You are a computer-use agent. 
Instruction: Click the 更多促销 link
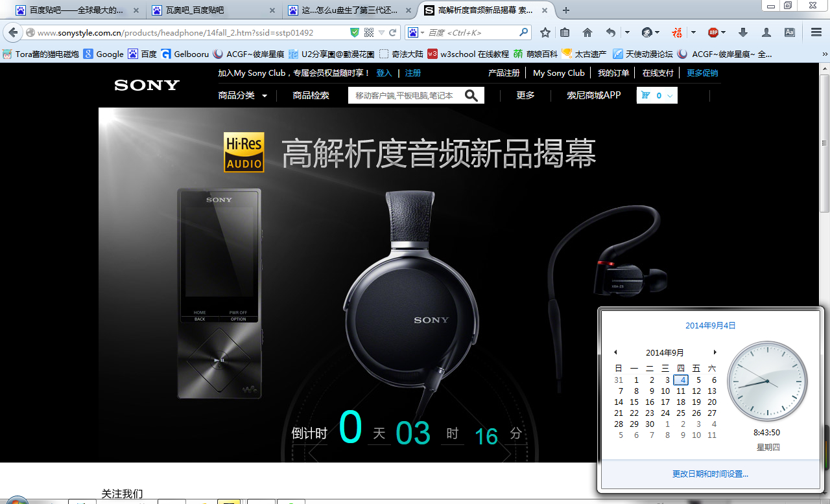(702, 73)
